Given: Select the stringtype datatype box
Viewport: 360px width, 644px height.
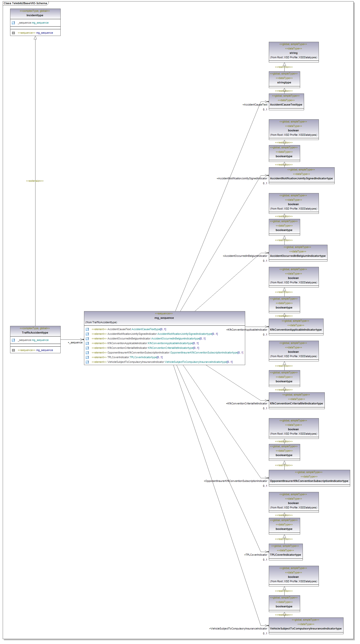Looking at the screenshot, I should point(284,80).
